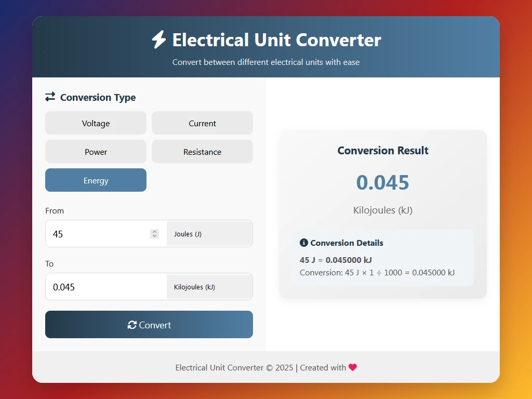Click the large 0.045 result value
This screenshot has height=399, width=532.
pos(382,182)
